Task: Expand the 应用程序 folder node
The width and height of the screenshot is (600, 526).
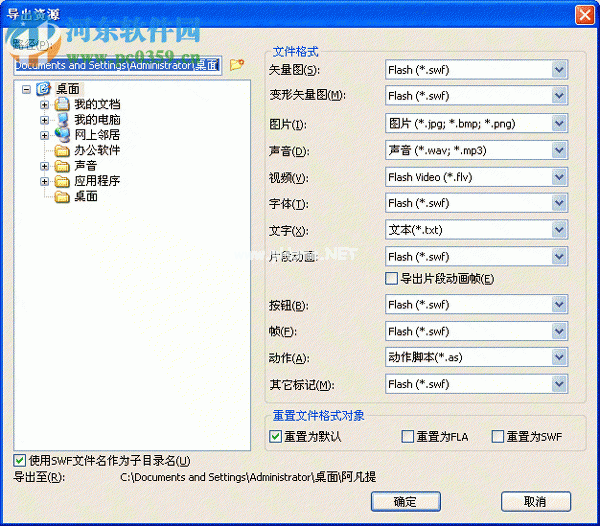Action: click(44, 181)
